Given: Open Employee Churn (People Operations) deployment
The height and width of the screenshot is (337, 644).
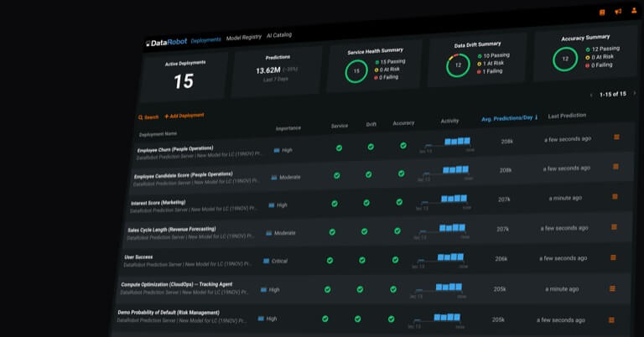Looking at the screenshot, I should click(175, 149).
